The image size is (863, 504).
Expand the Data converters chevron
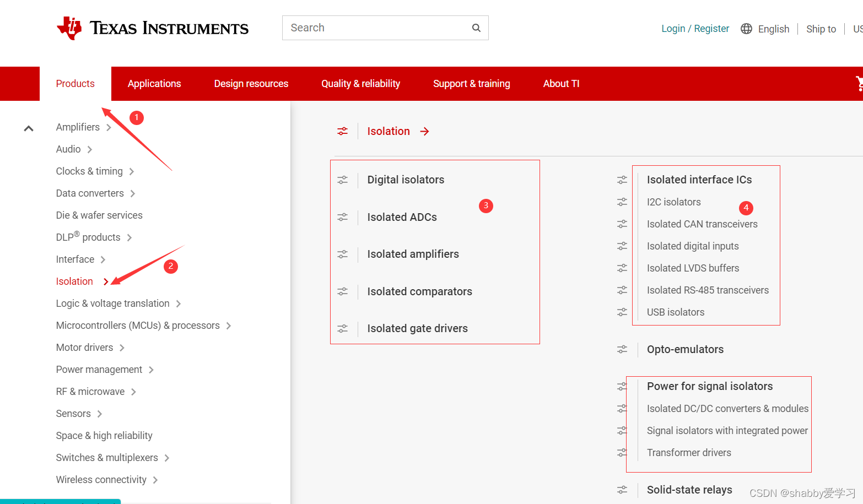click(x=132, y=193)
